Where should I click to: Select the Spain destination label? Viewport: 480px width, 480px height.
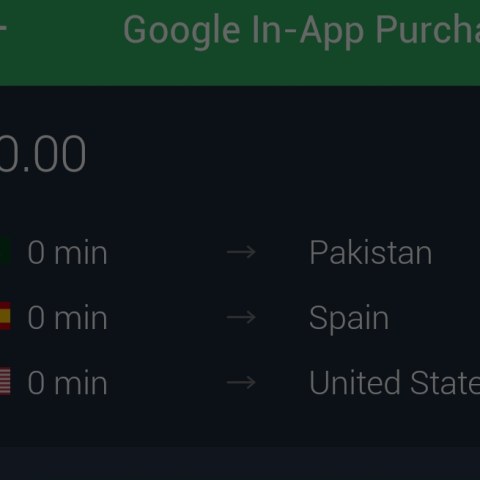349,318
